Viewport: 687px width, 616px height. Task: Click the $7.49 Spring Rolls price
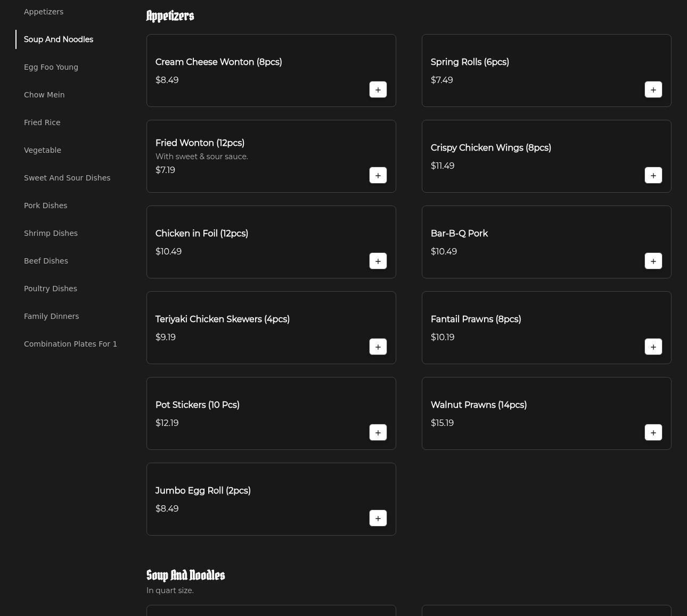pyautogui.click(x=442, y=80)
